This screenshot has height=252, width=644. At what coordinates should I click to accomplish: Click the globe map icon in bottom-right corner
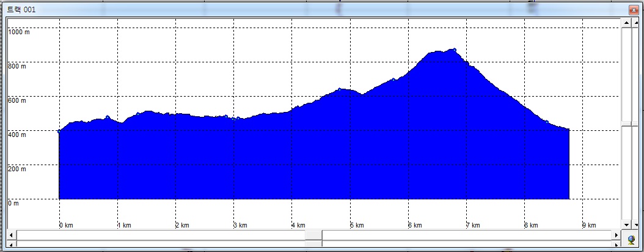[631, 240]
